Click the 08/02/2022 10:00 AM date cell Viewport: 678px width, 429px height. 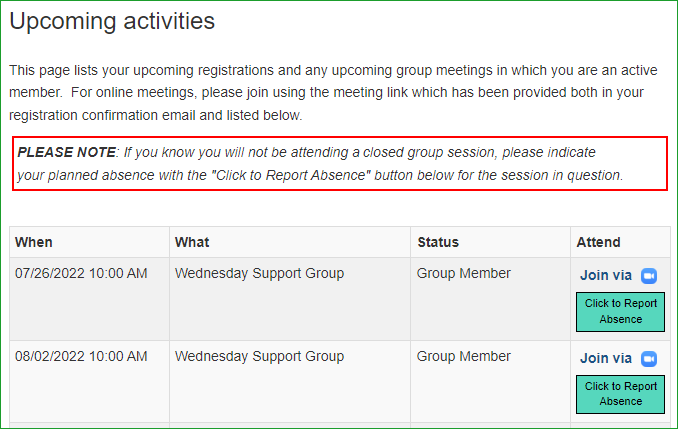click(81, 356)
